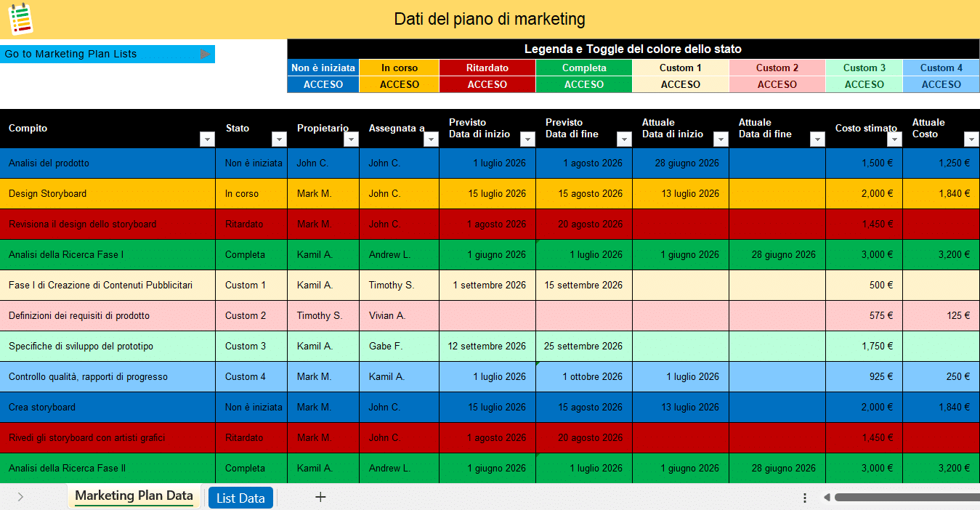Click the horizontal scroll left arrow
This screenshot has height=510, width=980.
pyautogui.click(x=827, y=498)
